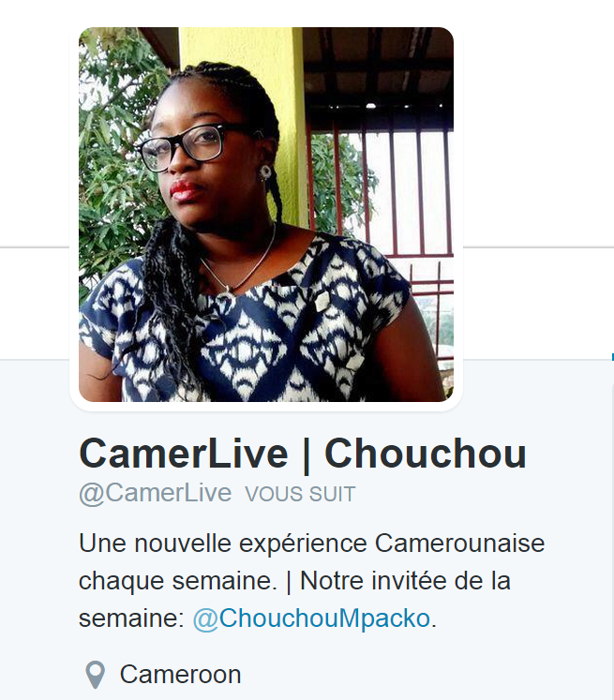Click the CamerLive | Chouchou display name

[303, 454]
